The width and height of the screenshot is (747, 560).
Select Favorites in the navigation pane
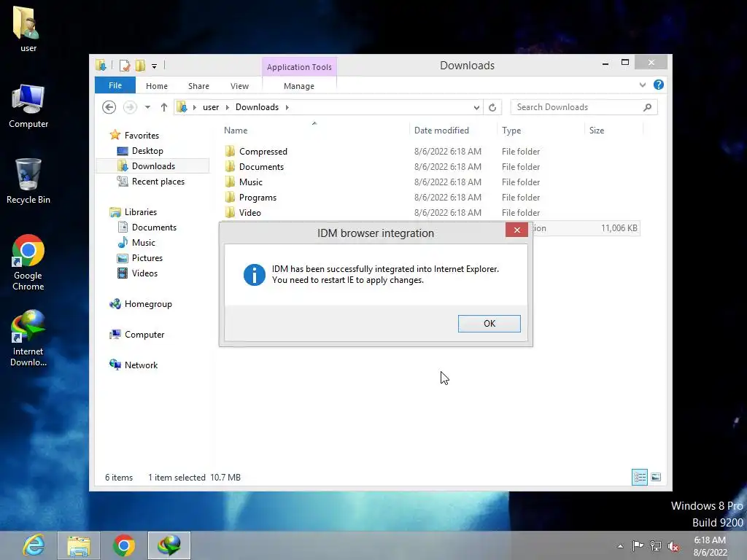pos(142,135)
